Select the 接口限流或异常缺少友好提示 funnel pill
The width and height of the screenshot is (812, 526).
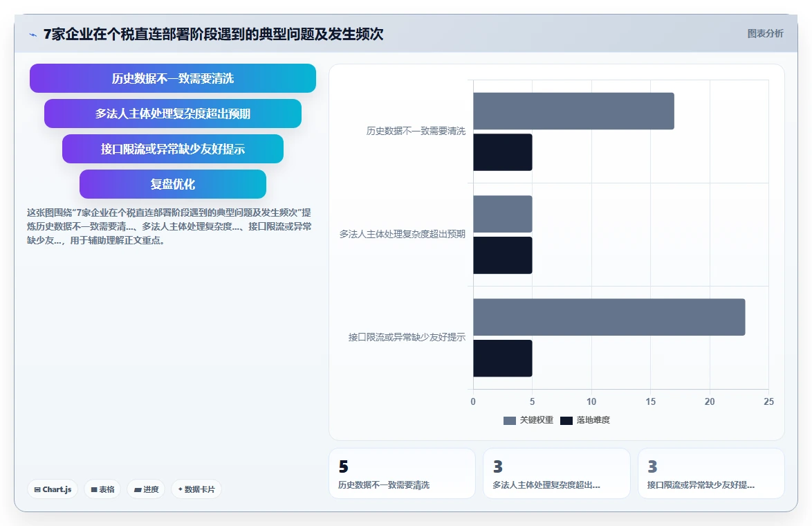(x=172, y=149)
